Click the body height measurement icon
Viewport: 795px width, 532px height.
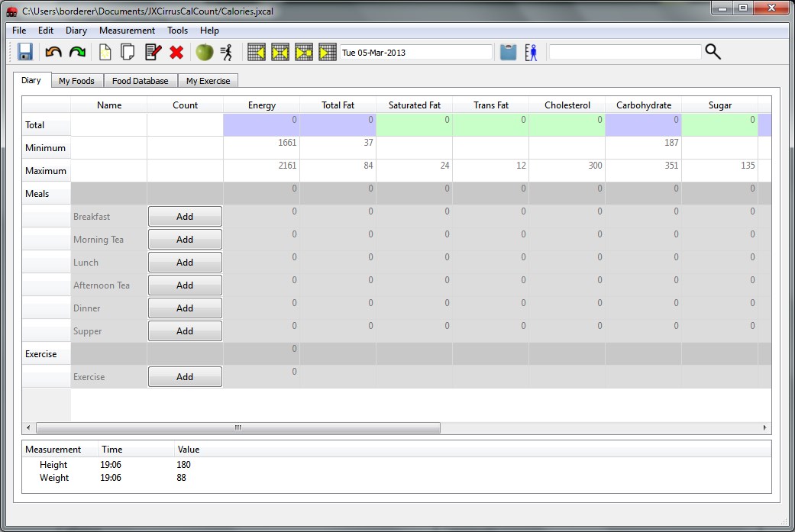[531, 52]
